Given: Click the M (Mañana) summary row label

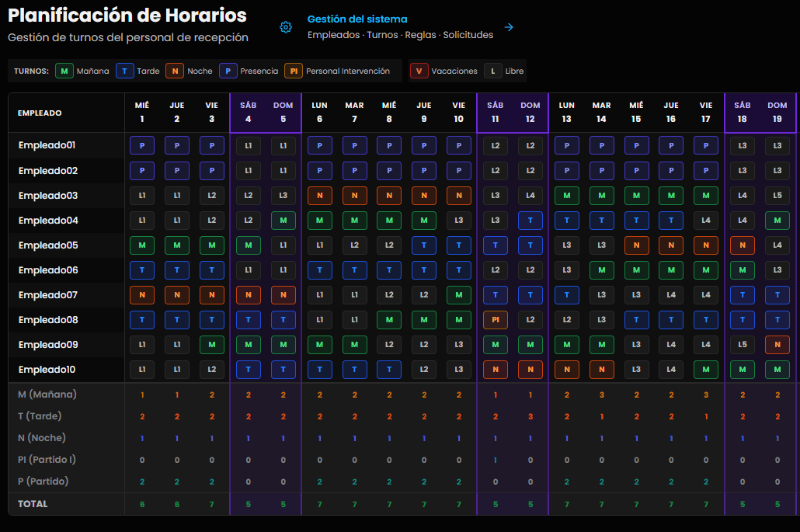Looking at the screenshot, I should [x=47, y=395].
